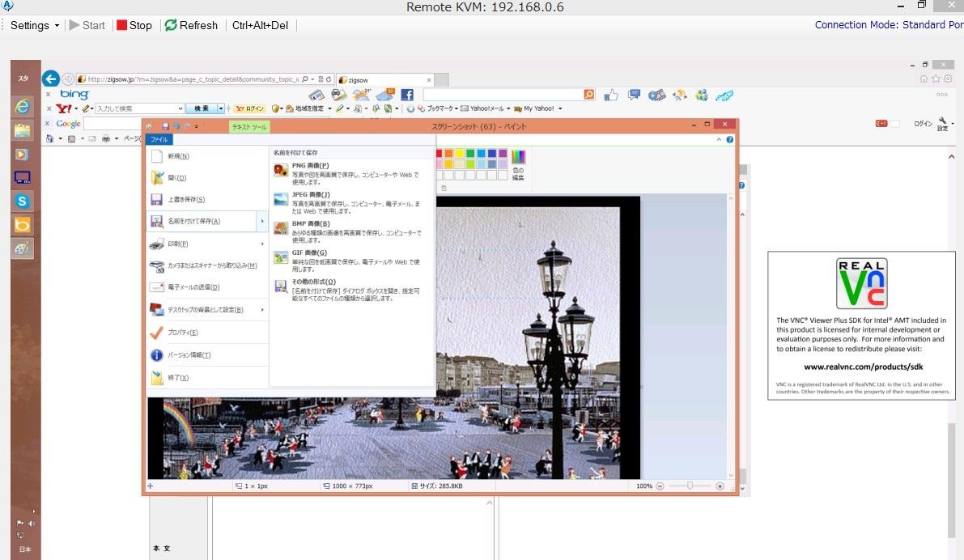Viewport: 964px width, 560px height.
Task: Open the Paint File tab
Action: coord(158,140)
